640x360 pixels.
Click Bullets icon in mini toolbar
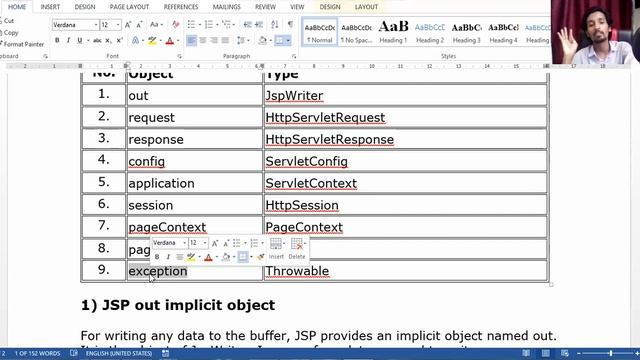(x=237, y=243)
